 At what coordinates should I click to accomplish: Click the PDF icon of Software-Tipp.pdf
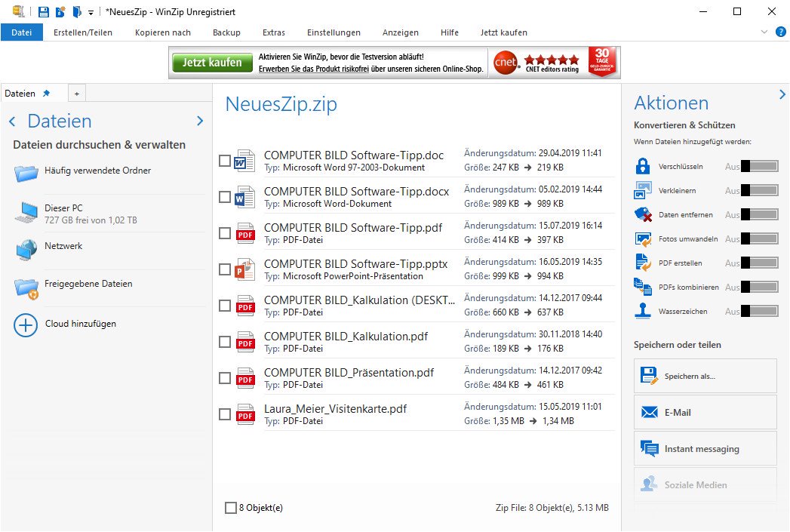(x=245, y=233)
